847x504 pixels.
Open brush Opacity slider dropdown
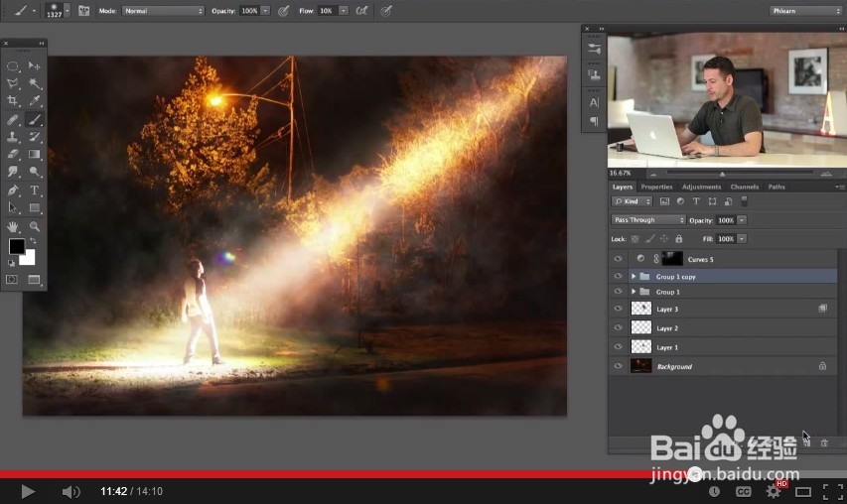(x=265, y=11)
